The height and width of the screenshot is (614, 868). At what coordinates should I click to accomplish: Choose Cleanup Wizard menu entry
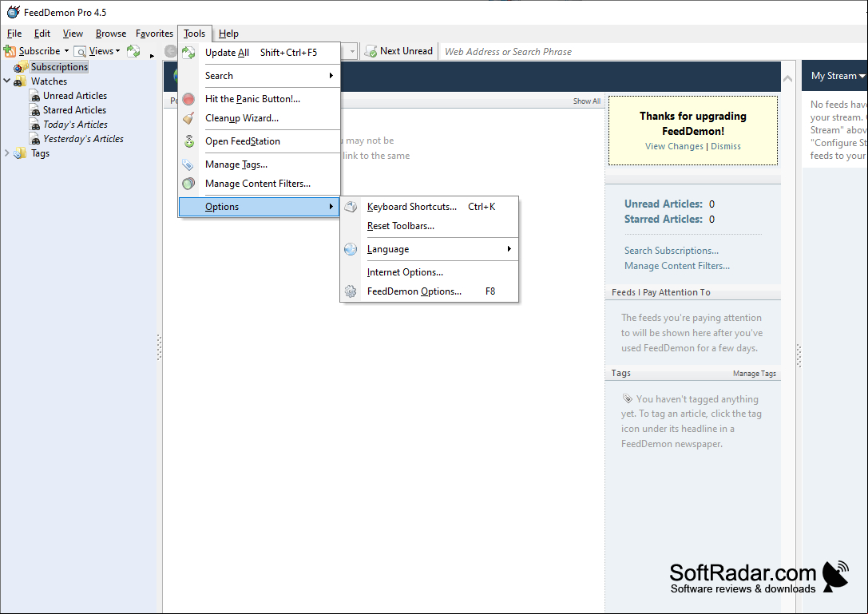[x=259, y=118]
